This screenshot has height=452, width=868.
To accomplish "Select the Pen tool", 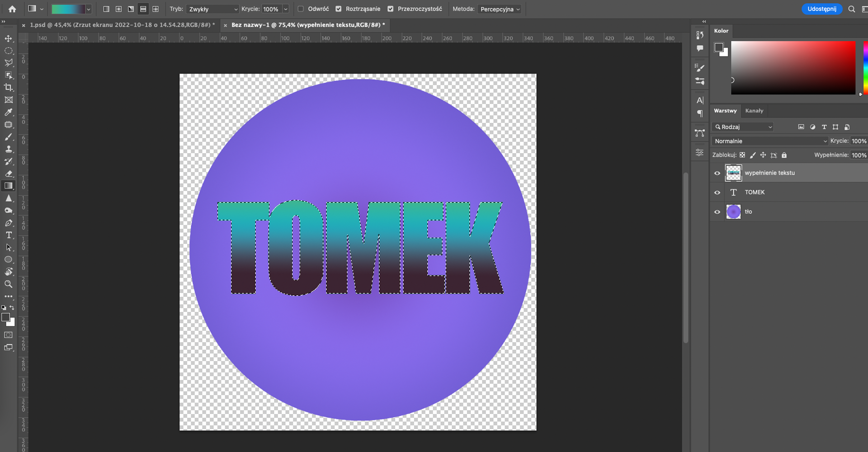I will tap(9, 223).
